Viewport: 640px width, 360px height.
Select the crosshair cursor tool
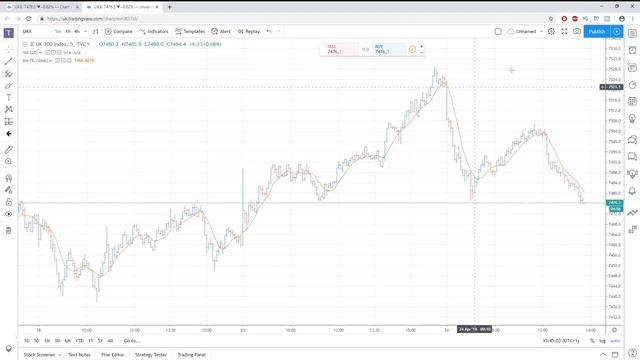9,49
